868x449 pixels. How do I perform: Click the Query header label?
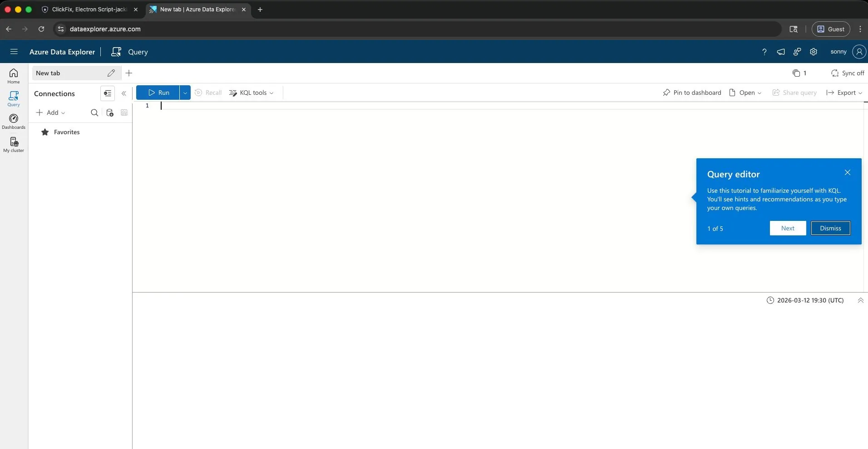point(138,52)
